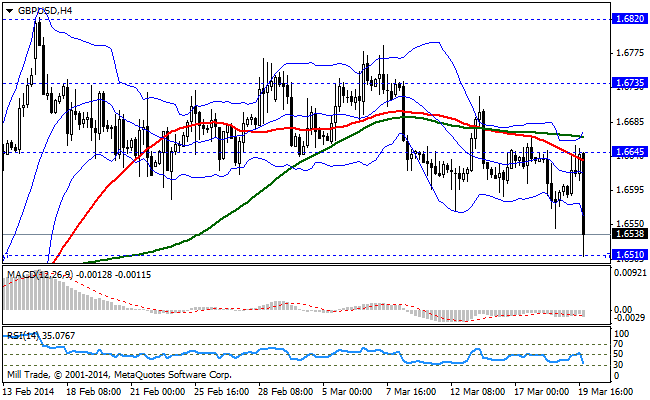The width and height of the screenshot is (650, 400).
Task: Click the 13 Feb 2014 date label
Action: [29, 392]
